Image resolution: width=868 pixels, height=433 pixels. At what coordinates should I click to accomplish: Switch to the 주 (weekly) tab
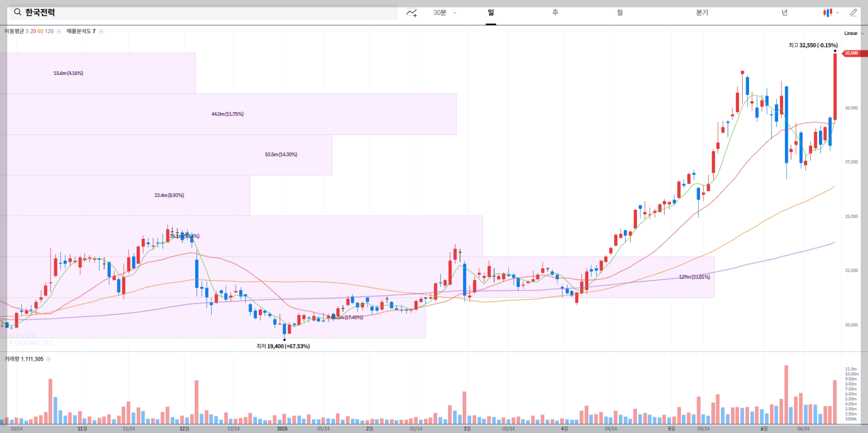tap(555, 13)
